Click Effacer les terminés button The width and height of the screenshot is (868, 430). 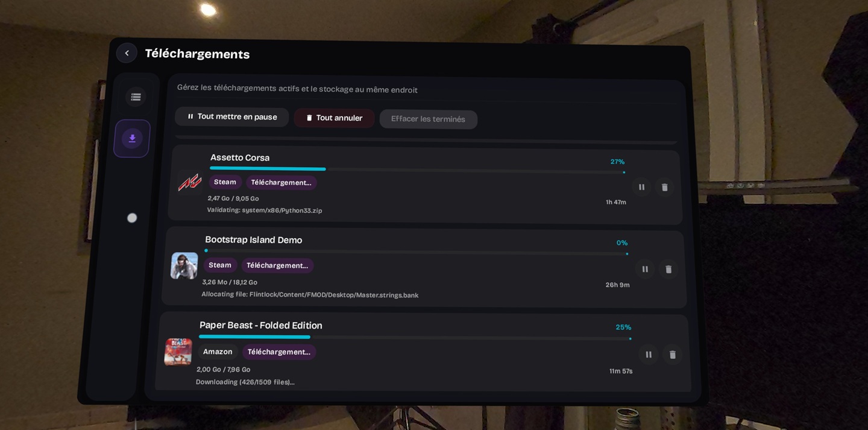click(x=429, y=119)
